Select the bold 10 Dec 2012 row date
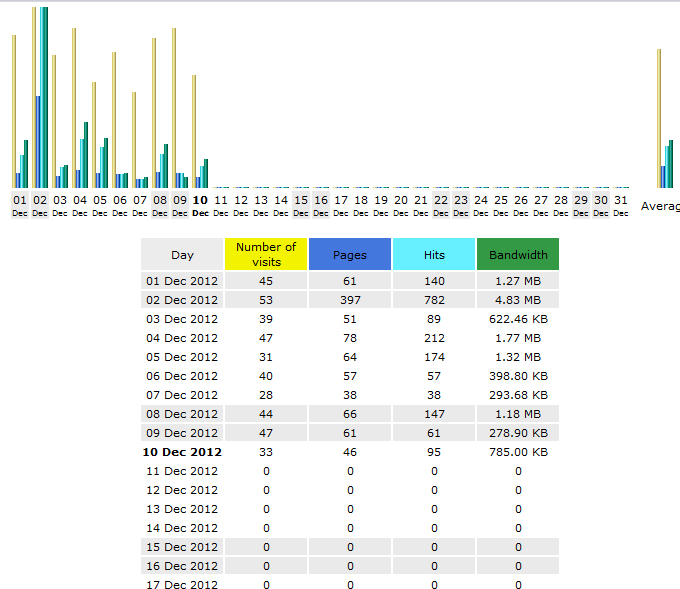The height and width of the screenshot is (589, 680). tap(182, 452)
